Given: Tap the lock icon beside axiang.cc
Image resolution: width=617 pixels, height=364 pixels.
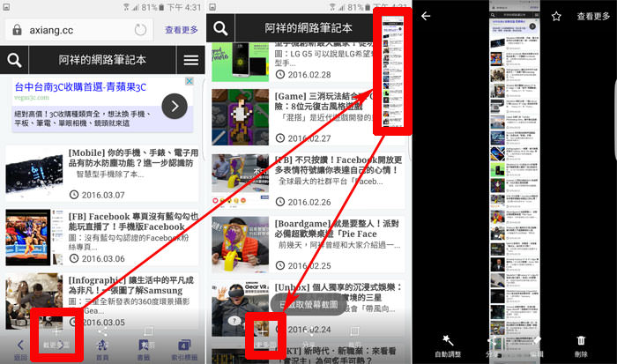Looking at the screenshot, I should tap(17, 30).
